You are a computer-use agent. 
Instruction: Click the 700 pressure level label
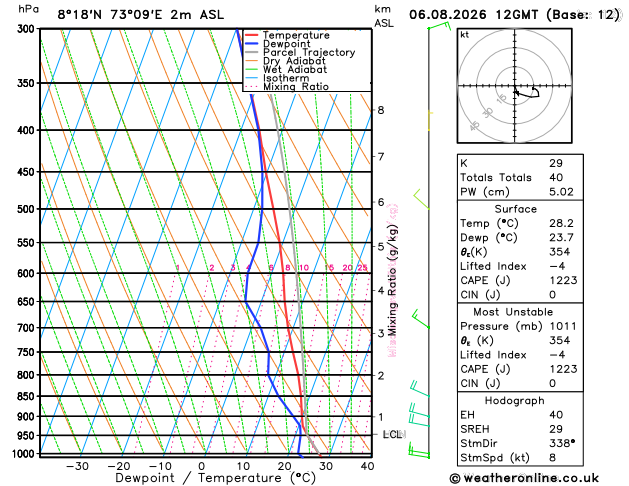pyautogui.click(x=28, y=328)
